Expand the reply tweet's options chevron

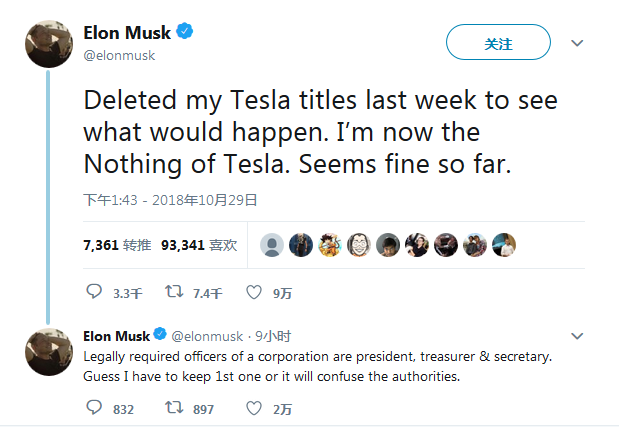tap(577, 336)
